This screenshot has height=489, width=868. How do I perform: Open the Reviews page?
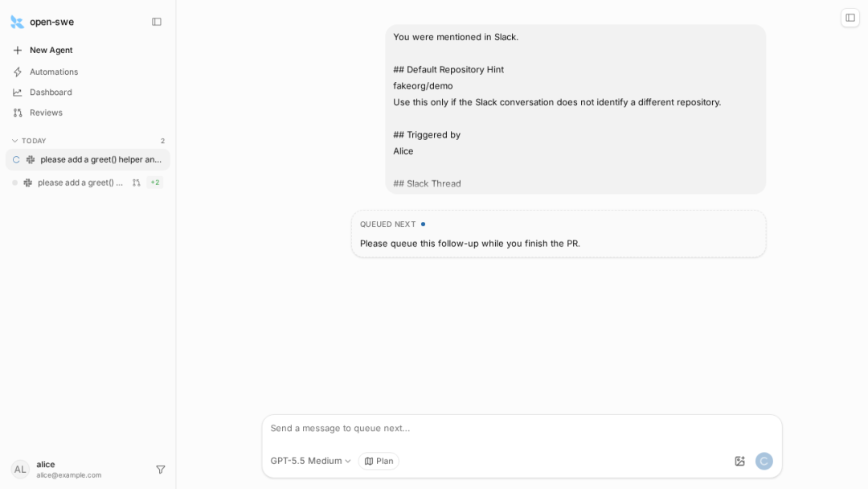46,113
